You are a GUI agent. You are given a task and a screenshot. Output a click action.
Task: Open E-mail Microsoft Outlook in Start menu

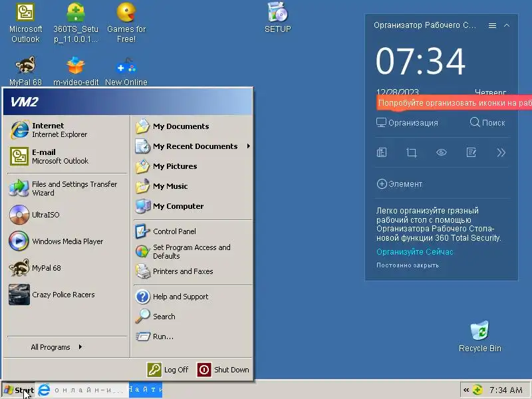point(66,156)
